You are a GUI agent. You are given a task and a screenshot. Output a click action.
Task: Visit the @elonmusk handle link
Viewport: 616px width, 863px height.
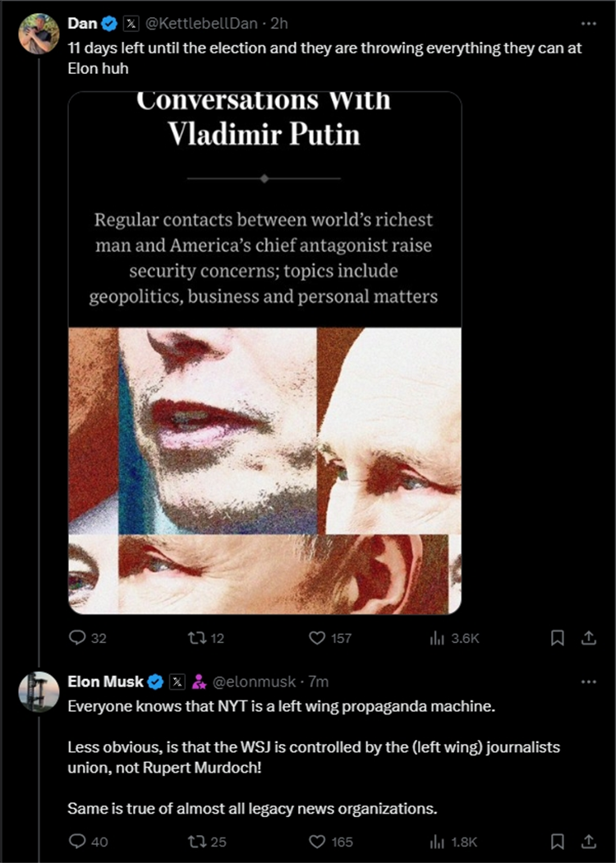[255, 682]
